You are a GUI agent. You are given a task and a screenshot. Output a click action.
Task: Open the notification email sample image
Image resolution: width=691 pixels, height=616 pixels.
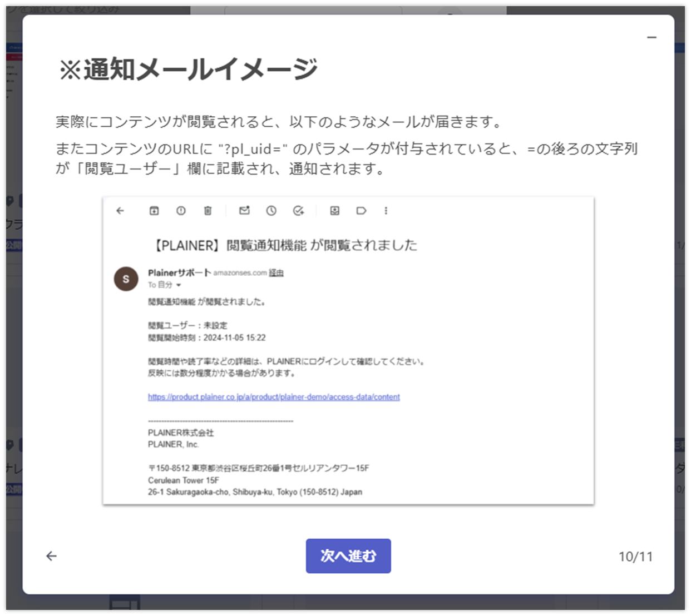point(348,350)
